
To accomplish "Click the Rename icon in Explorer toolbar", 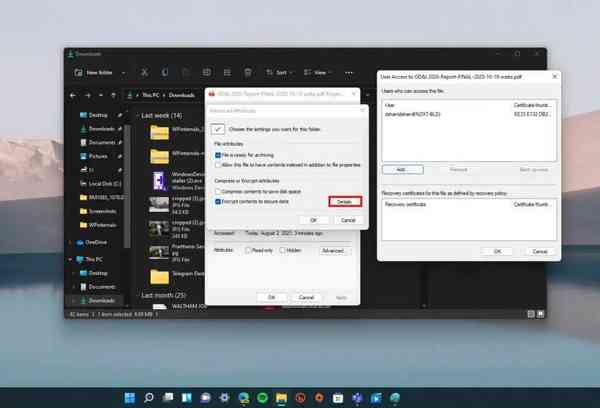I will tap(207, 72).
